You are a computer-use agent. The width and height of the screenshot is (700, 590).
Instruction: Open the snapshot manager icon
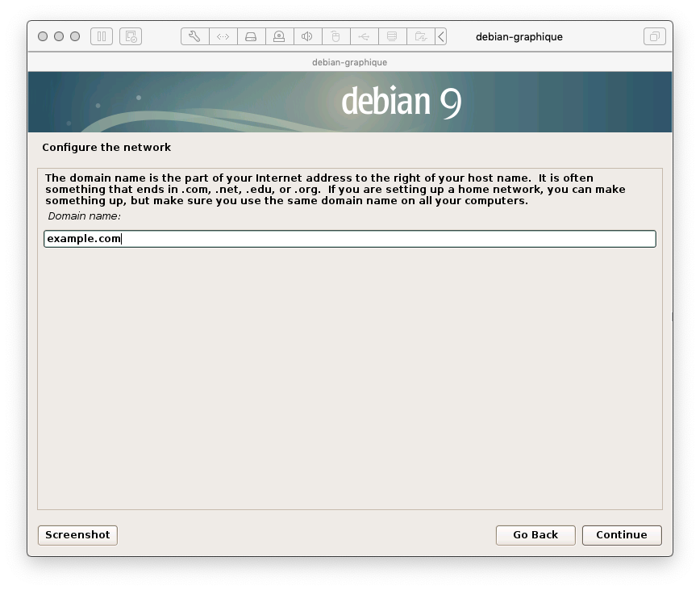point(131,36)
